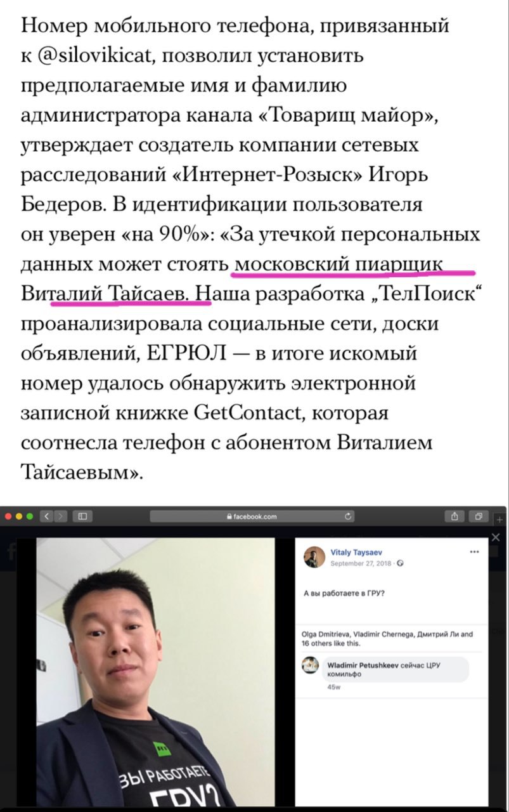
Task: Click Vitaly Taysaev's profile avatar
Action: coord(314,557)
